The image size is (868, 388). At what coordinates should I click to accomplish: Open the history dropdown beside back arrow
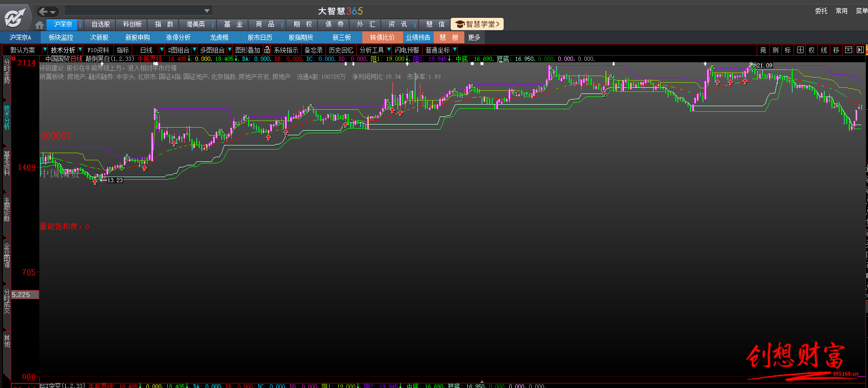pyautogui.click(x=53, y=12)
